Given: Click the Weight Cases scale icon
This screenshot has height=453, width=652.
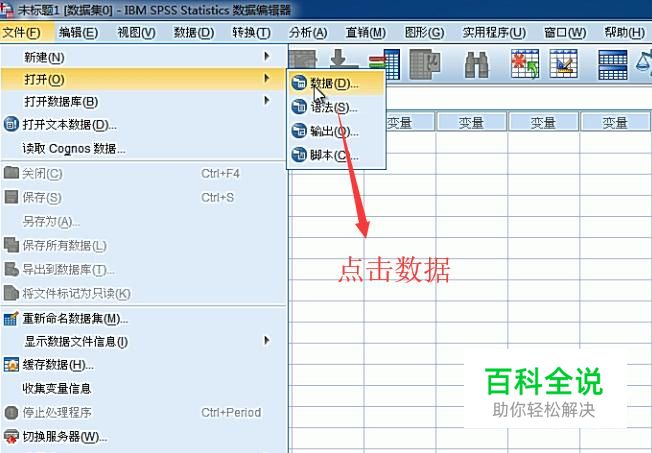Looking at the screenshot, I should click(x=644, y=62).
